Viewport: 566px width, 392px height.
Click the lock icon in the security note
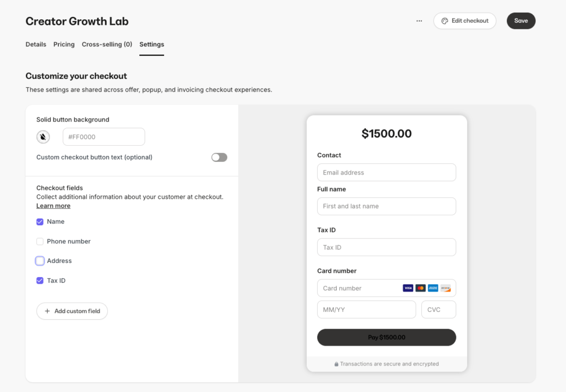pyautogui.click(x=337, y=364)
